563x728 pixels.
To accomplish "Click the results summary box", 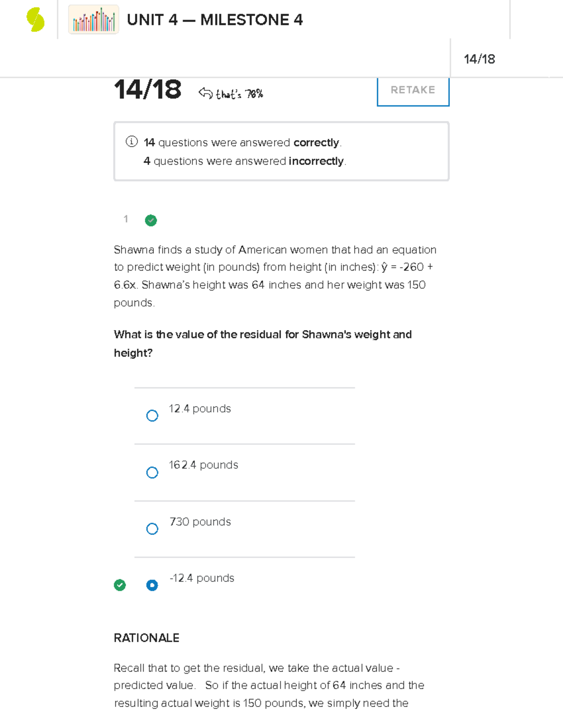I will coord(281,151).
